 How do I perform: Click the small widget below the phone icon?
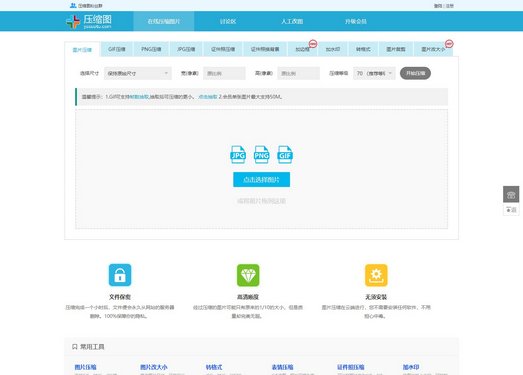[511, 210]
